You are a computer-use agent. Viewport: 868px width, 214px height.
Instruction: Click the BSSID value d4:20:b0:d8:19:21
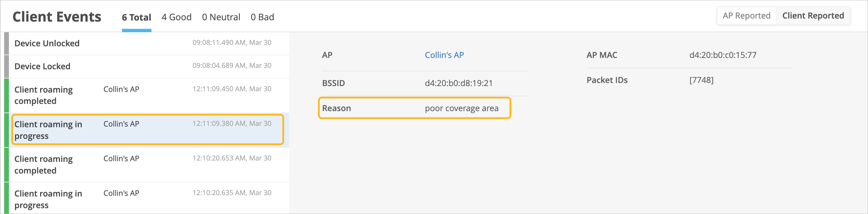tap(459, 83)
